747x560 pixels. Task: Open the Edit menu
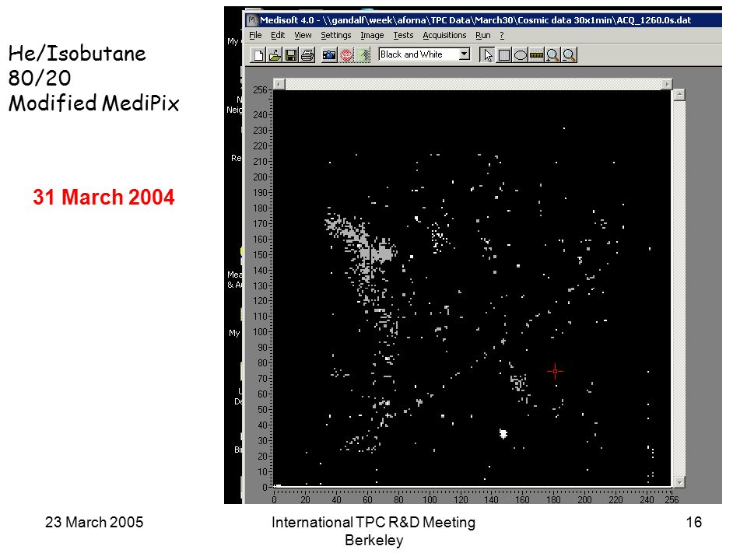(278, 35)
